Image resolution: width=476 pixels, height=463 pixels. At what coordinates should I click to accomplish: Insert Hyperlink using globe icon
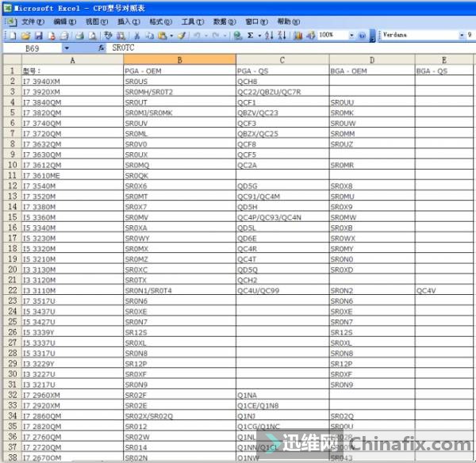point(238,36)
